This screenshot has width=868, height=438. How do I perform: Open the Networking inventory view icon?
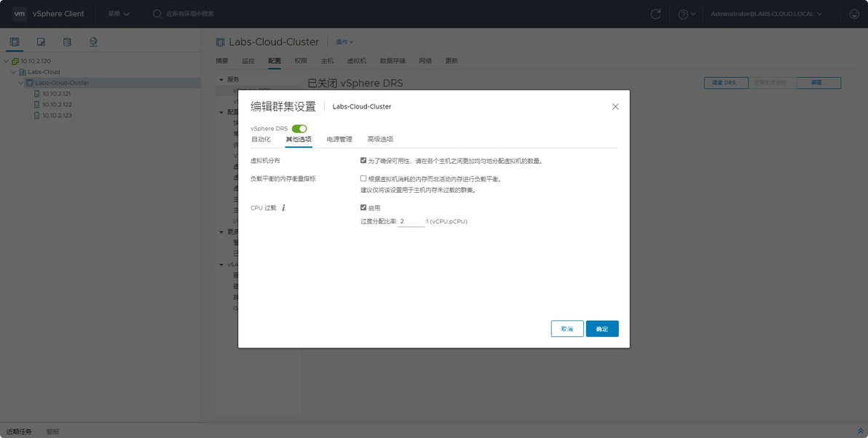point(93,42)
